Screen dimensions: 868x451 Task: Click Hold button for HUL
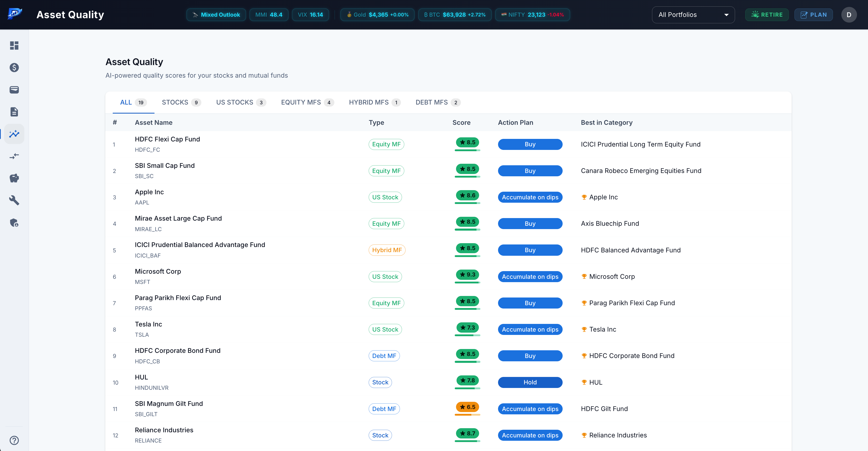530,382
